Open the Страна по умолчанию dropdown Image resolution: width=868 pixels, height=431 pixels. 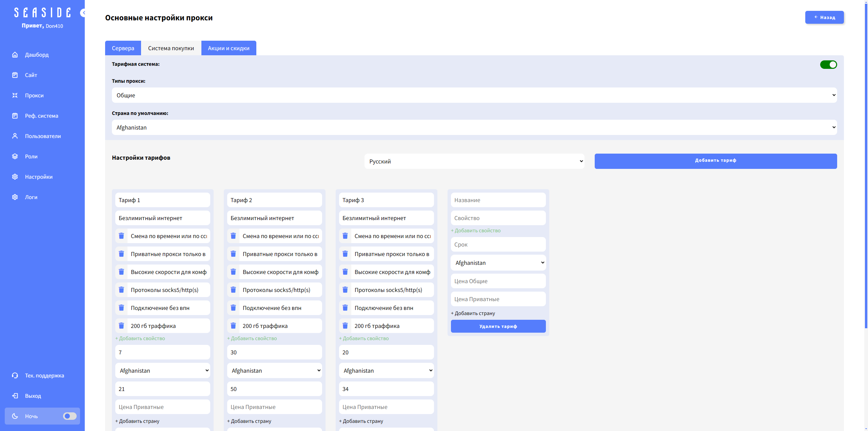[x=474, y=128]
